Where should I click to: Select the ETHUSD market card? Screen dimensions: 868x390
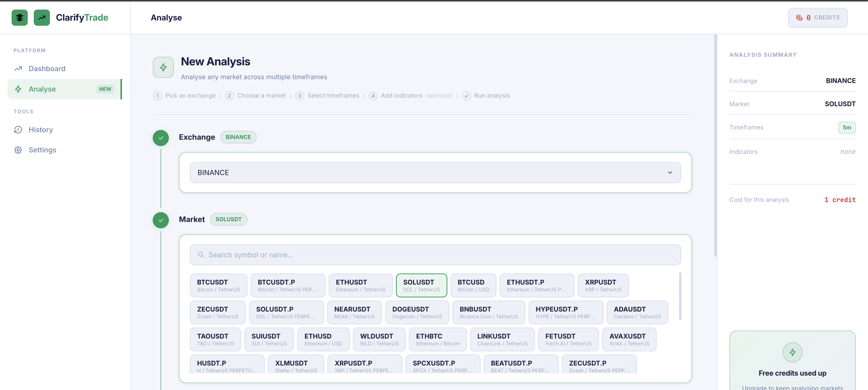(323, 339)
